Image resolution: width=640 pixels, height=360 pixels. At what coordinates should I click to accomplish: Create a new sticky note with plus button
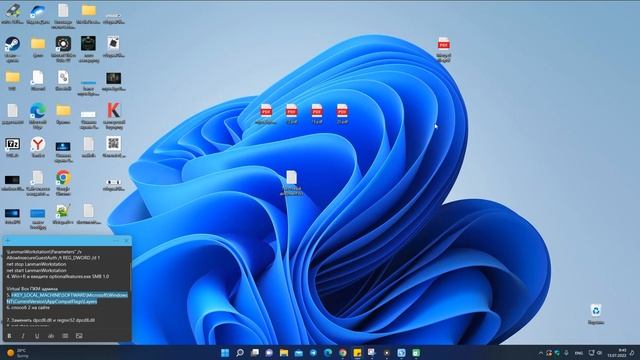pyautogui.click(x=8, y=240)
